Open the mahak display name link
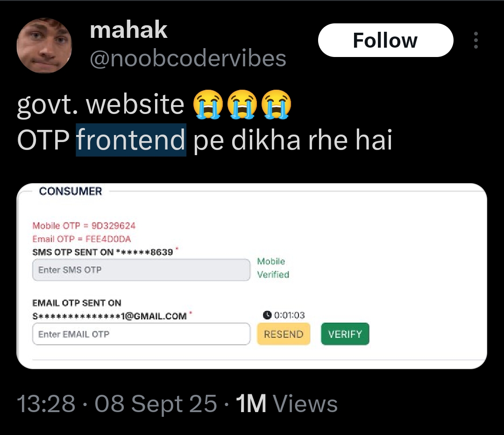This screenshot has width=504, height=435. [x=128, y=29]
